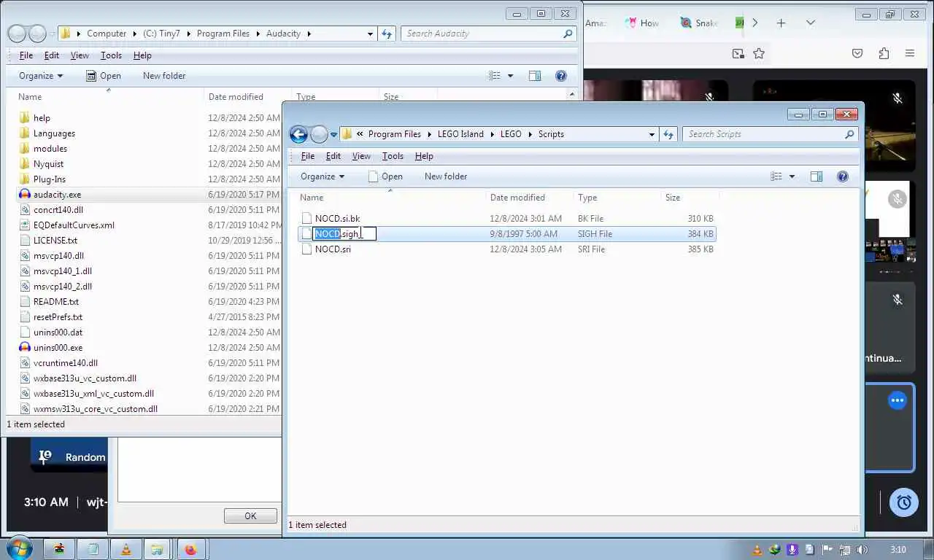This screenshot has width=934, height=560.
Task: Go forward in the Scripts window
Action: coord(319,134)
